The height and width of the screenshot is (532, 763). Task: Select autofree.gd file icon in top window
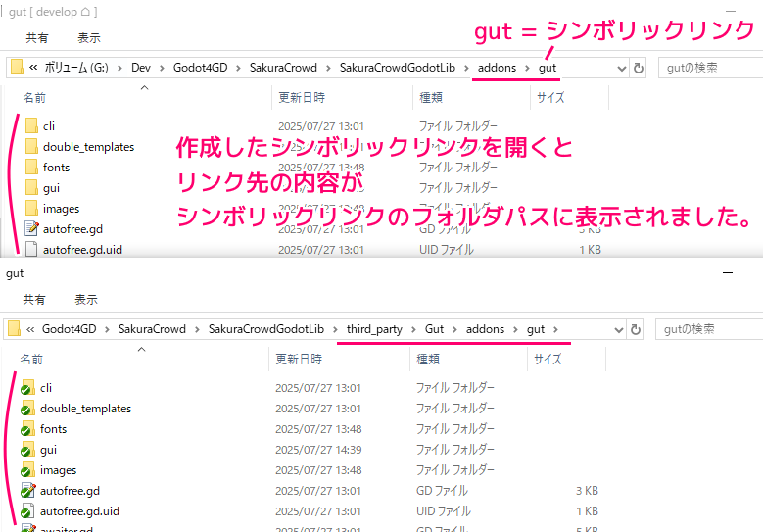31,228
